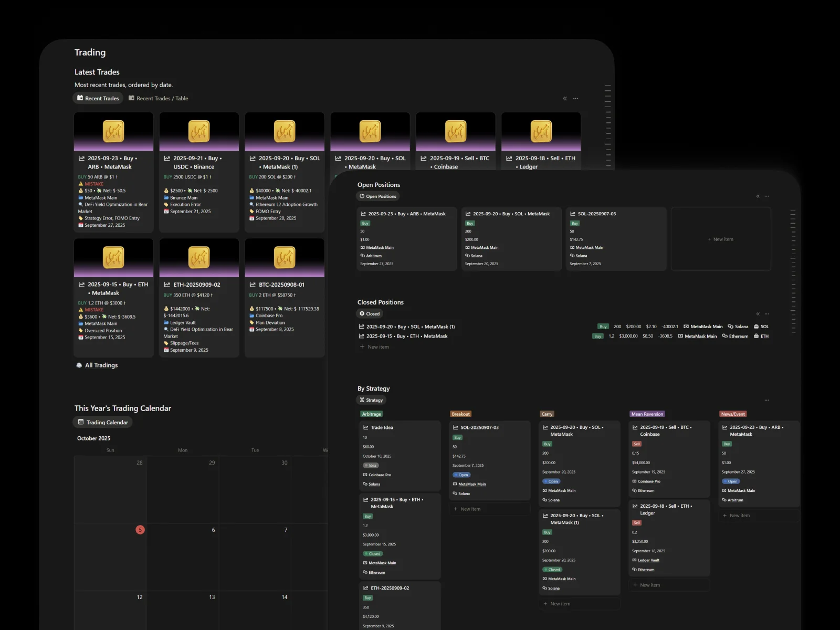840x630 pixels.
Task: Open the more options menu for Latest Trades
Action: [x=575, y=99]
